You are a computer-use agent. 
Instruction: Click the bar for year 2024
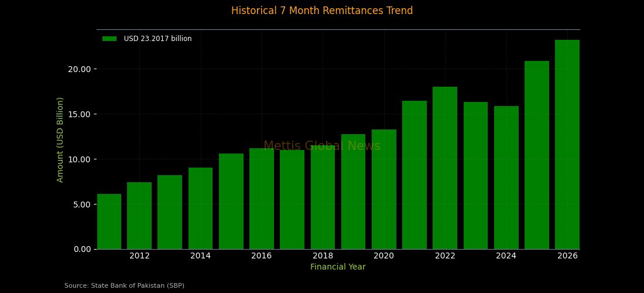point(506,178)
